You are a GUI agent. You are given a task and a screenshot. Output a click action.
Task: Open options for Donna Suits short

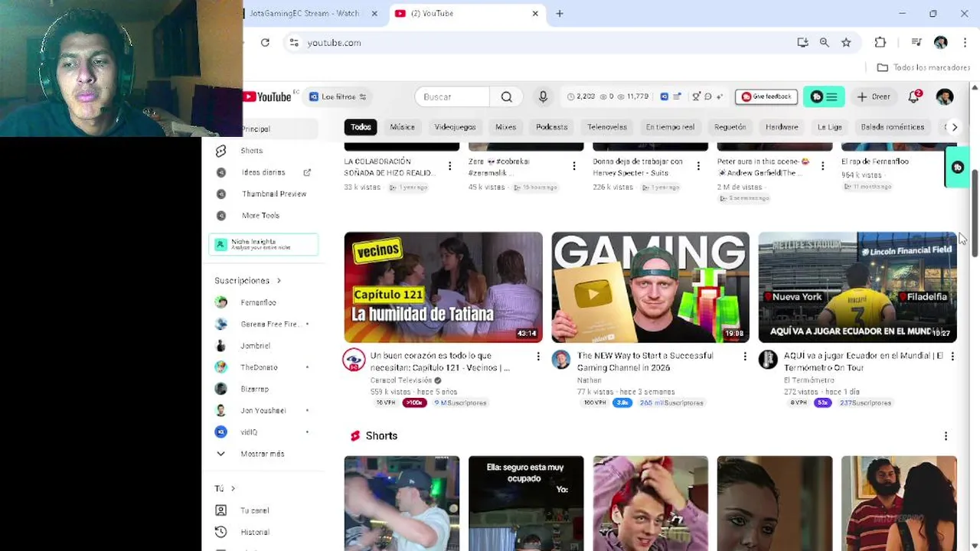[x=697, y=165]
